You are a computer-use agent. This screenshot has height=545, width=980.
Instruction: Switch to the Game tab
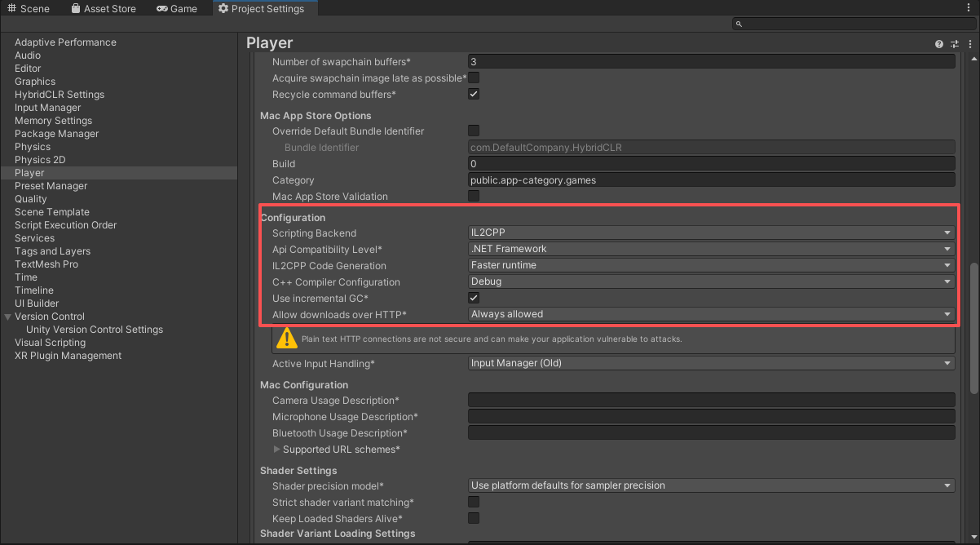[x=177, y=8]
